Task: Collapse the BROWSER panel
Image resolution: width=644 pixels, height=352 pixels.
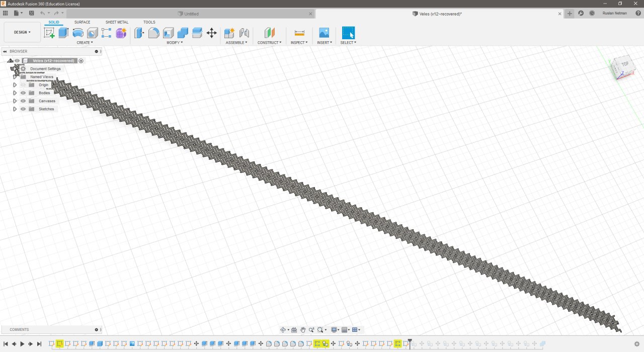Action: coord(5,51)
